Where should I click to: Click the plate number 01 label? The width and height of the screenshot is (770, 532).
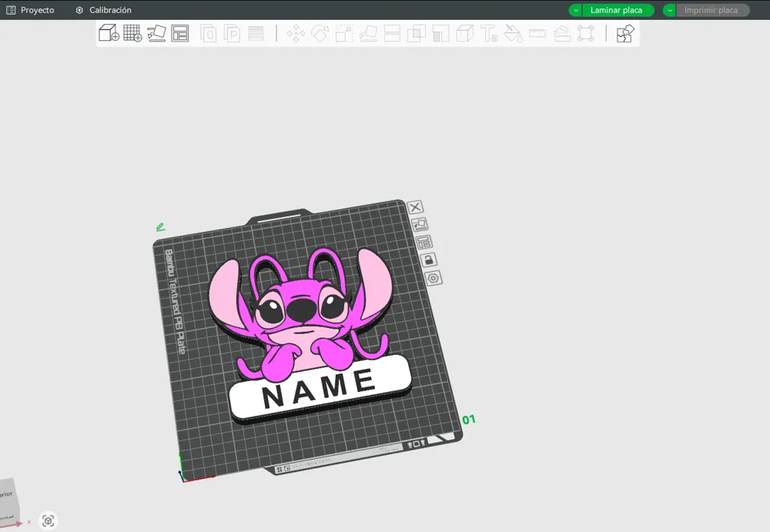coord(468,420)
